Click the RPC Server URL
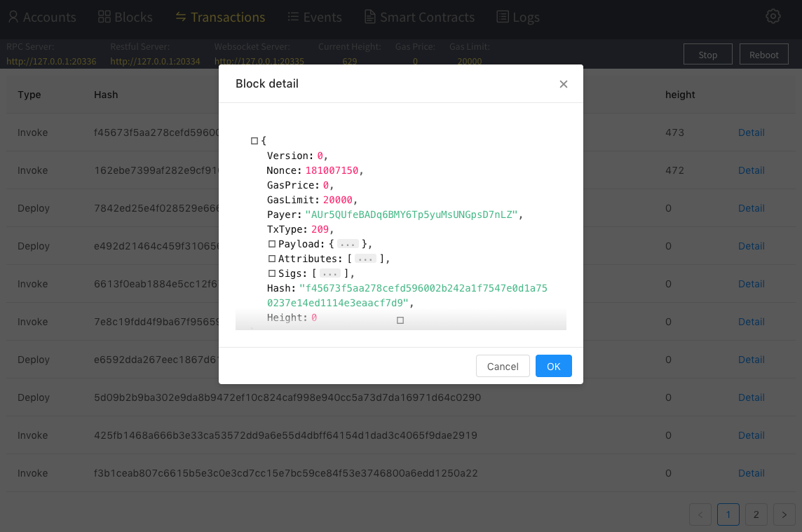The image size is (802, 532). pos(51,62)
